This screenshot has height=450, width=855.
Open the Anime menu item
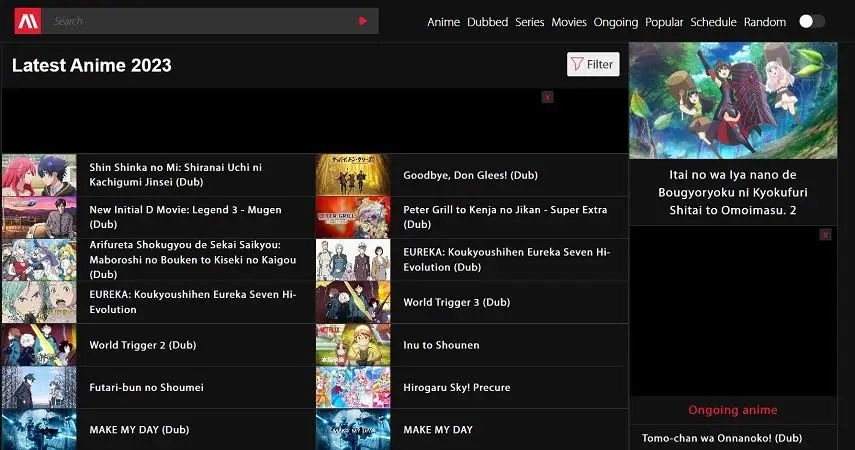pyautogui.click(x=443, y=22)
